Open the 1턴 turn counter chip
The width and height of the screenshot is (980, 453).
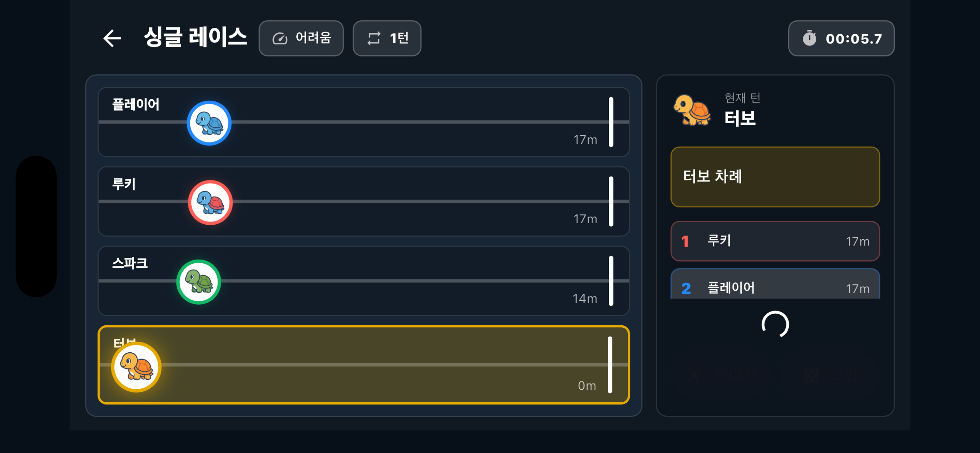(x=386, y=38)
